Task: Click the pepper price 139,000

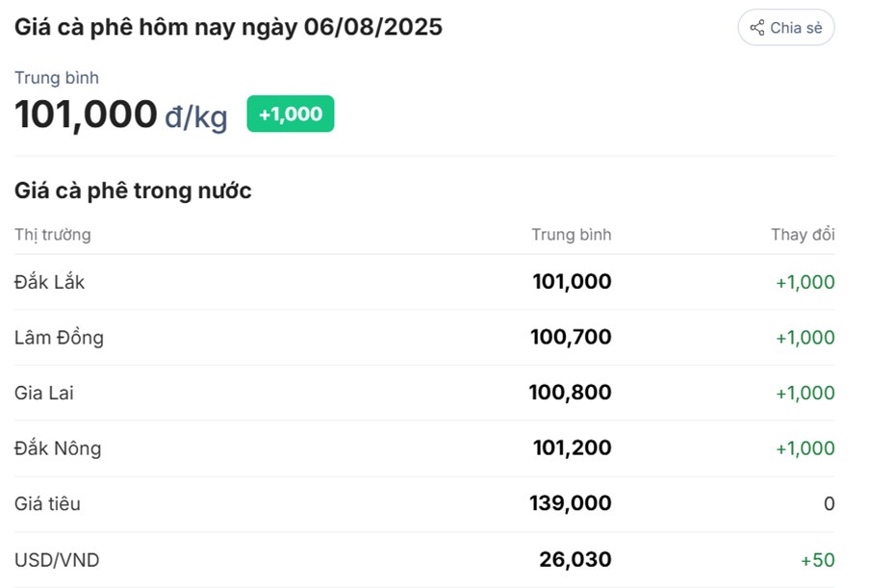Action: coord(571,503)
